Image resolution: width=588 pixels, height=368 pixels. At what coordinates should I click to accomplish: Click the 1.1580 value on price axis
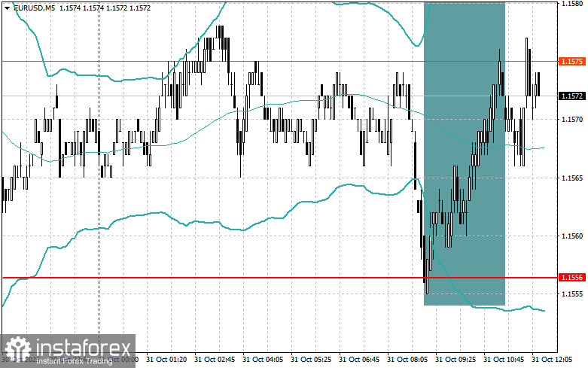tap(572, 4)
